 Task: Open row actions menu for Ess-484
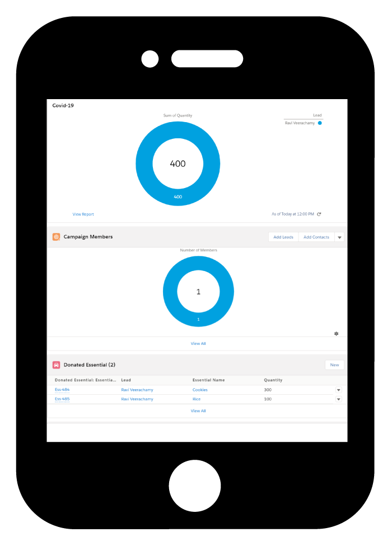(338, 390)
